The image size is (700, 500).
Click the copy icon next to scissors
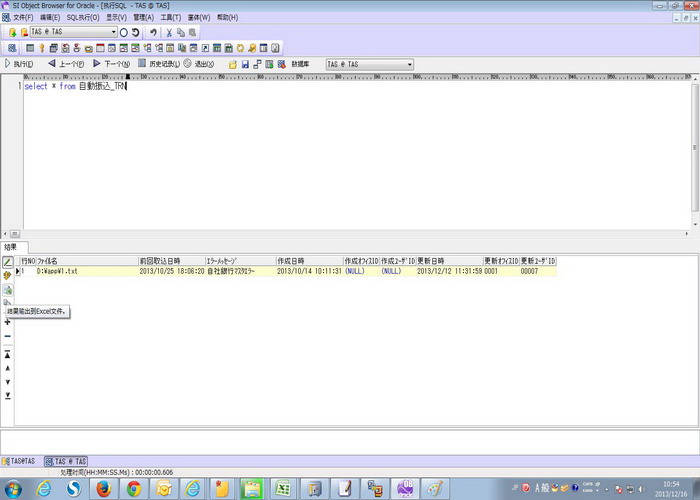coord(181,32)
